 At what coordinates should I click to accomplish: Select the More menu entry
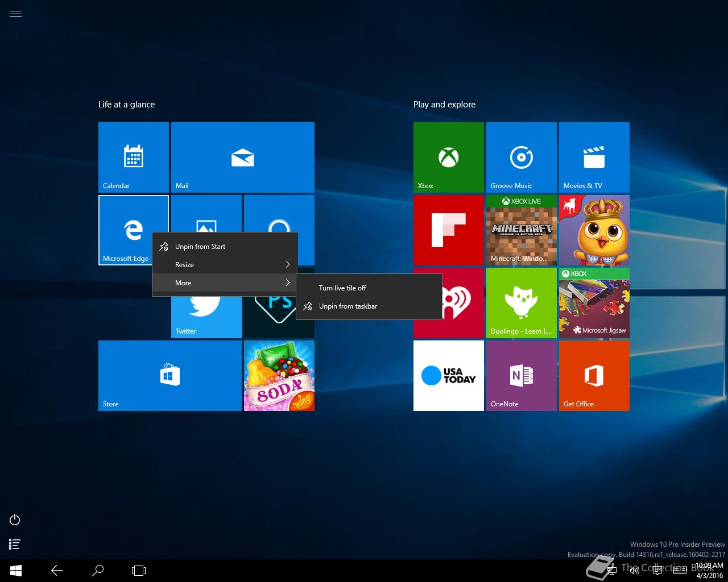tap(225, 283)
